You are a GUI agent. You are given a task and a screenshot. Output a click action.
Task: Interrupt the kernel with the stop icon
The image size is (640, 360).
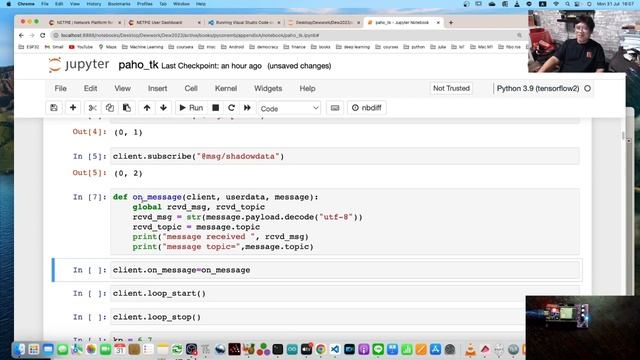[216, 108]
